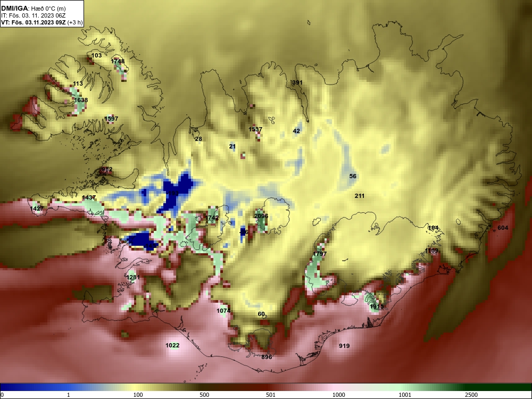
Task: Click the 'VT: Fös. 03.11.2023 09Z (+3 h)' line
Action: (x=41, y=23)
